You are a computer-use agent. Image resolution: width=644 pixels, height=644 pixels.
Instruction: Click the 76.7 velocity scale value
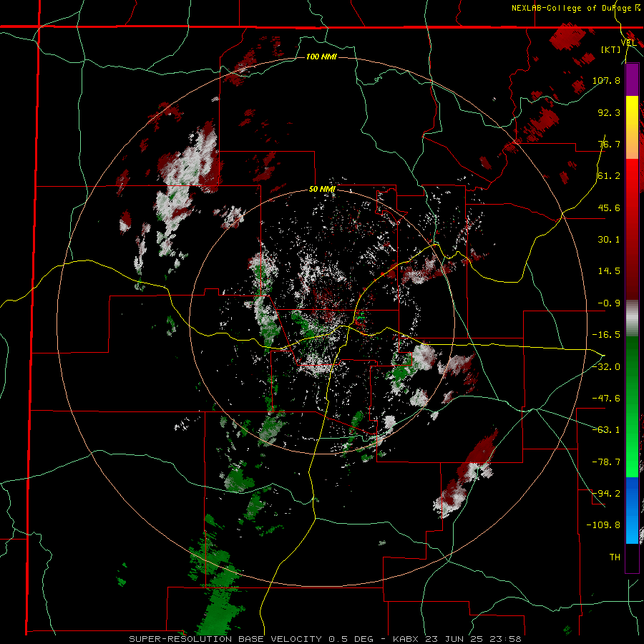pyautogui.click(x=609, y=144)
